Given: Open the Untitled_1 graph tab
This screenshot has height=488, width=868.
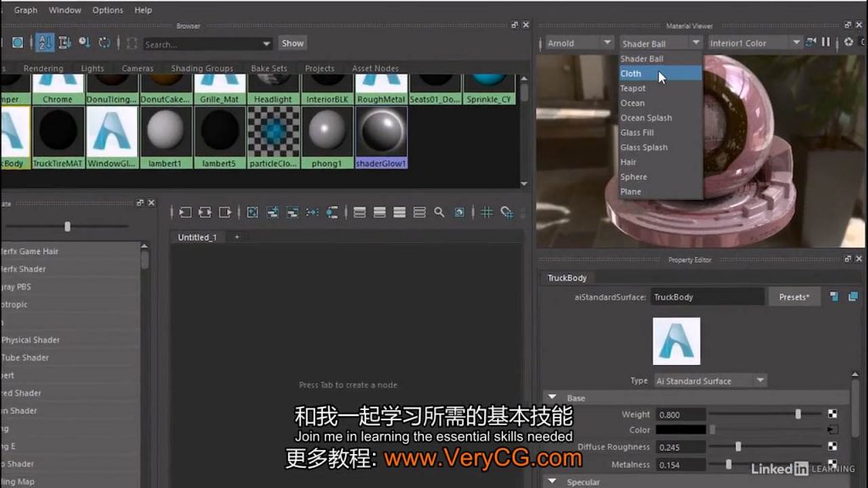Looking at the screenshot, I should tap(197, 237).
